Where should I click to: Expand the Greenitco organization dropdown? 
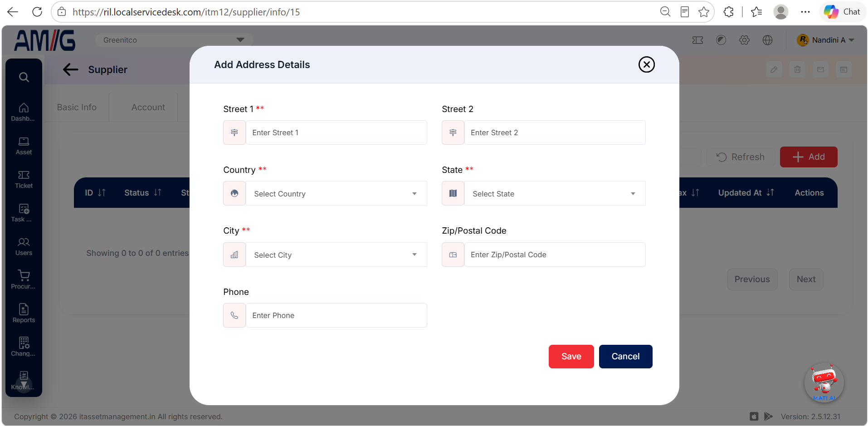174,40
